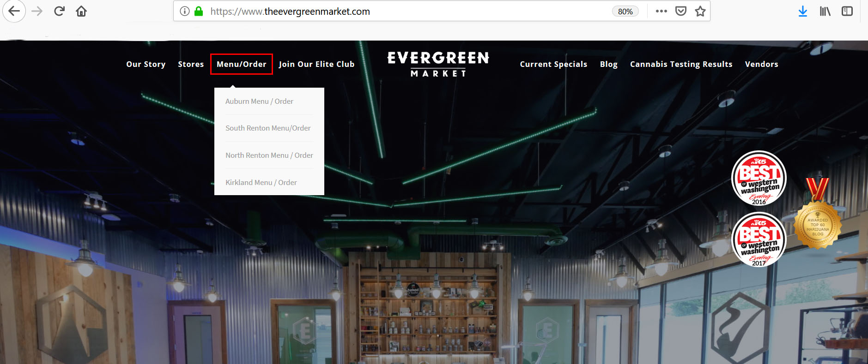Click the Evergreen Market logo

click(438, 64)
